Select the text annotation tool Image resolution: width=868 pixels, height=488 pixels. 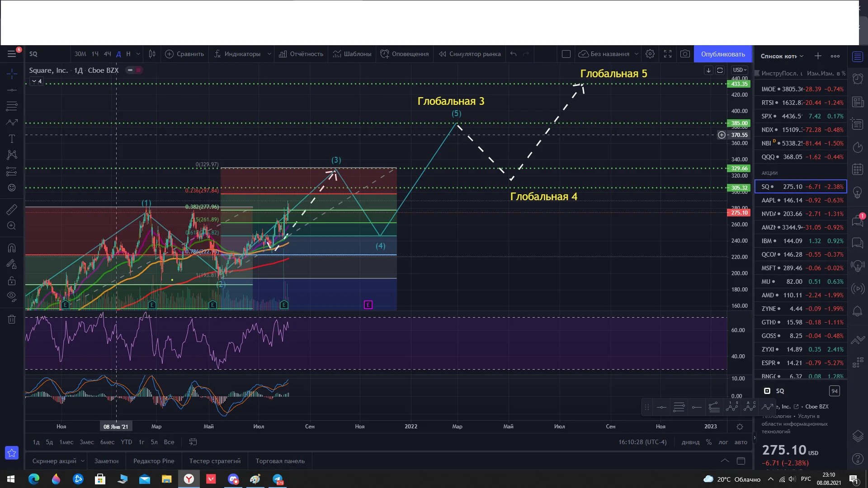pyautogui.click(x=12, y=139)
